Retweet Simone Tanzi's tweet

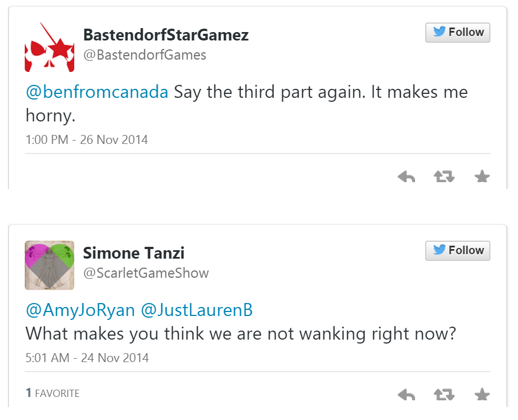[444, 395]
